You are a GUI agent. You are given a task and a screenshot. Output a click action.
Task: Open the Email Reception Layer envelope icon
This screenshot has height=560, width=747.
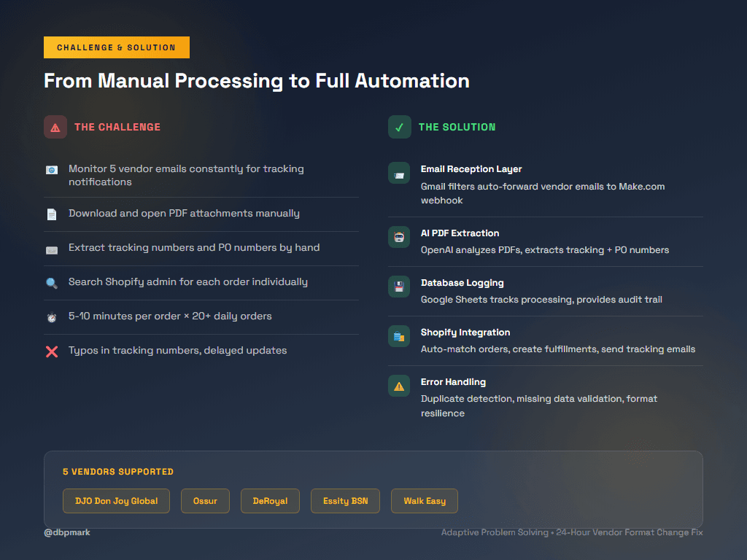point(398,174)
